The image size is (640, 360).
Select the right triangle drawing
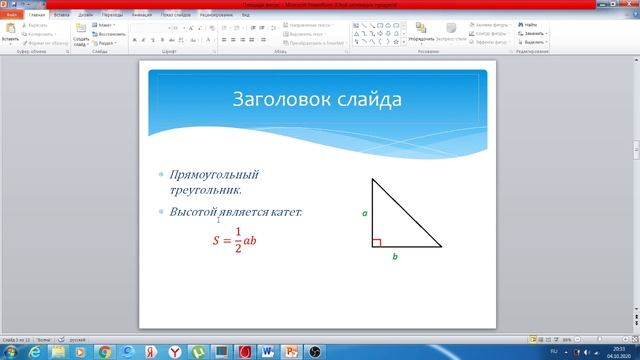point(407,213)
